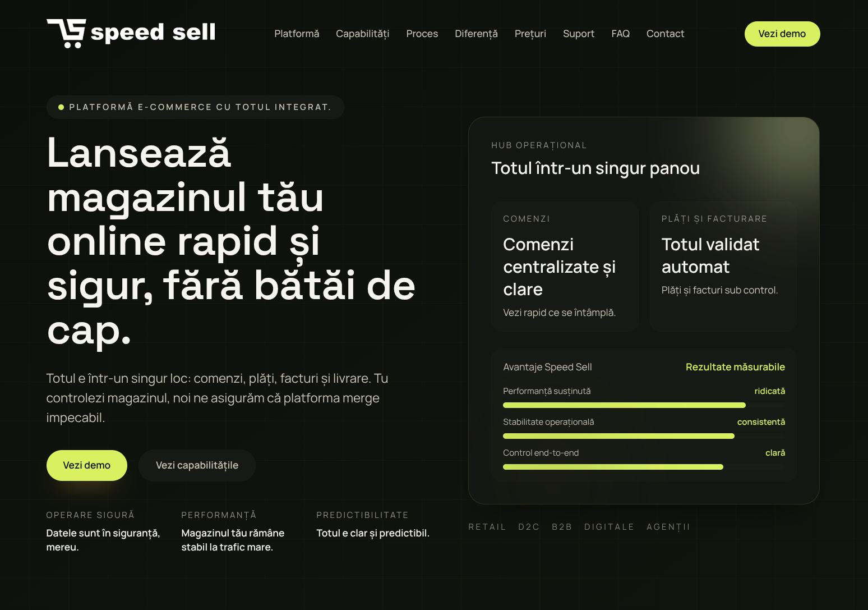This screenshot has height=610, width=868.
Task: Click the Plăți și Facturare card
Action: (x=723, y=267)
